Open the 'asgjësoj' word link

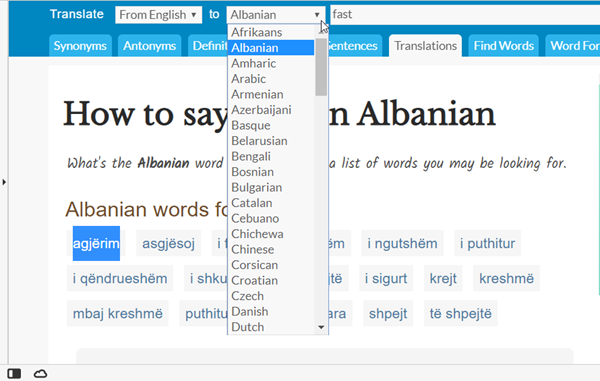coord(168,243)
